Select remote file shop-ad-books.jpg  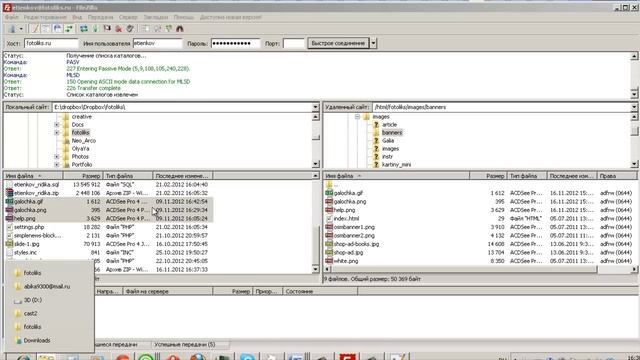pyautogui.click(x=356, y=244)
